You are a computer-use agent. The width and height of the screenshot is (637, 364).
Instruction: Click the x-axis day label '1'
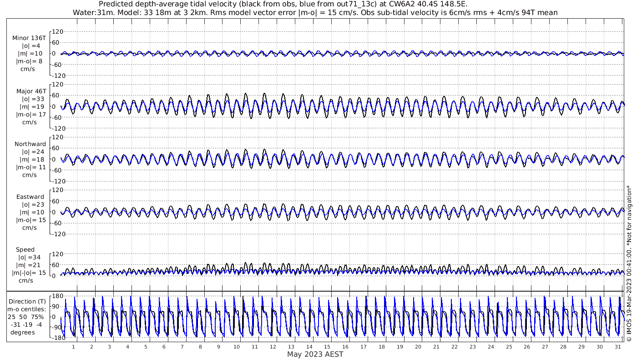click(73, 347)
